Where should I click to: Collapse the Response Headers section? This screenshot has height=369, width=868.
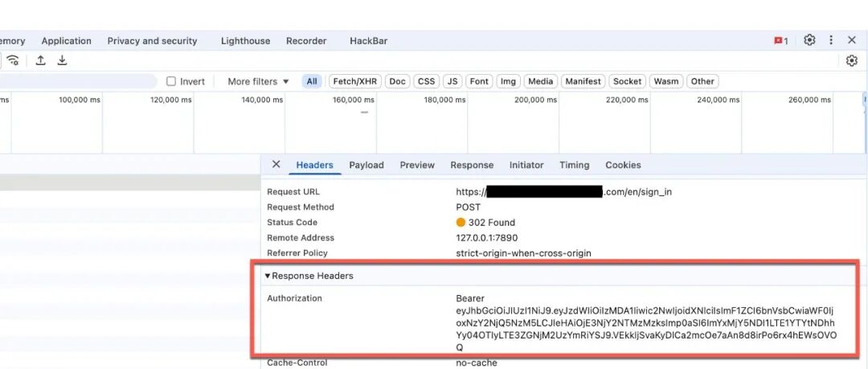[x=268, y=276]
